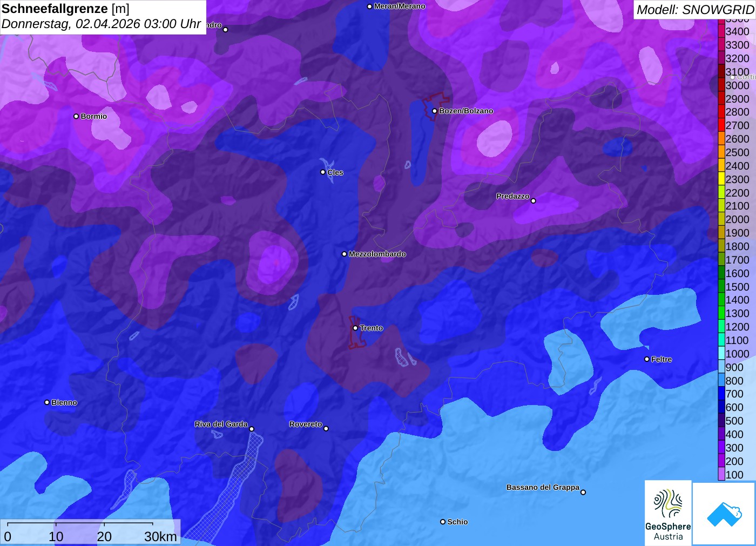Image resolution: width=756 pixels, height=546 pixels.
Task: Click the Mezzolombardo label text
Action: tap(377, 254)
